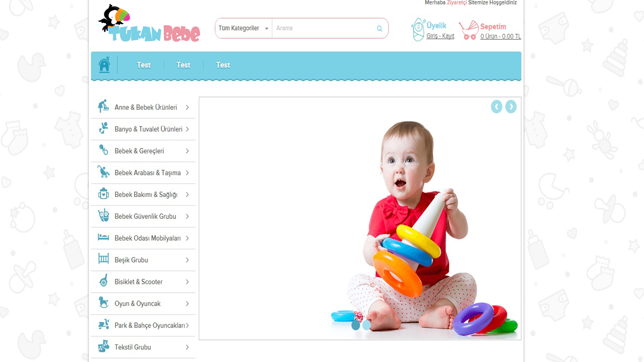
Task: Click the Giriş - Kayıt link
Action: pyautogui.click(x=440, y=36)
